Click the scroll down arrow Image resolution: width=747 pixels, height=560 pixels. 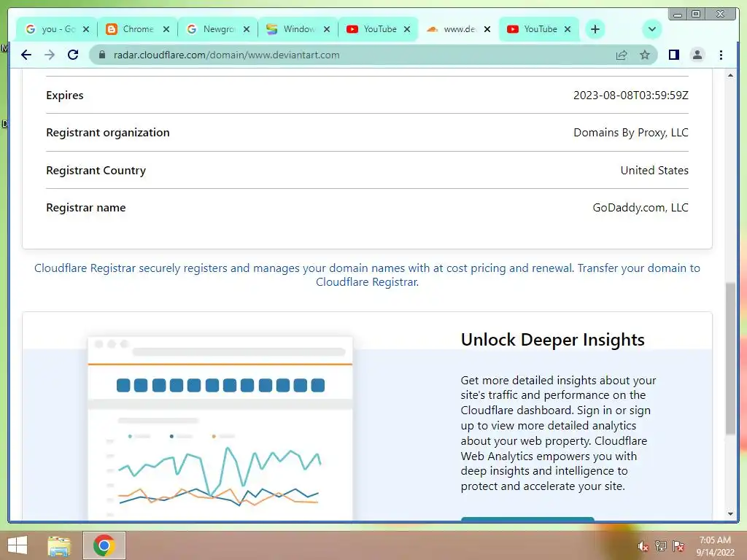(730, 514)
